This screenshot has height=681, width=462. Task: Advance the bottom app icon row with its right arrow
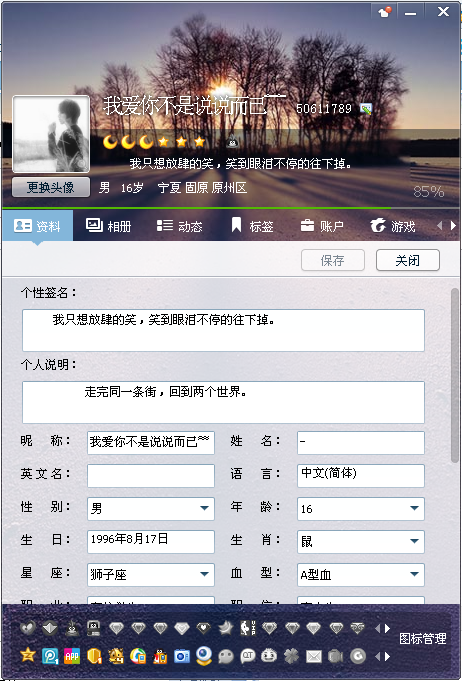click(387, 656)
